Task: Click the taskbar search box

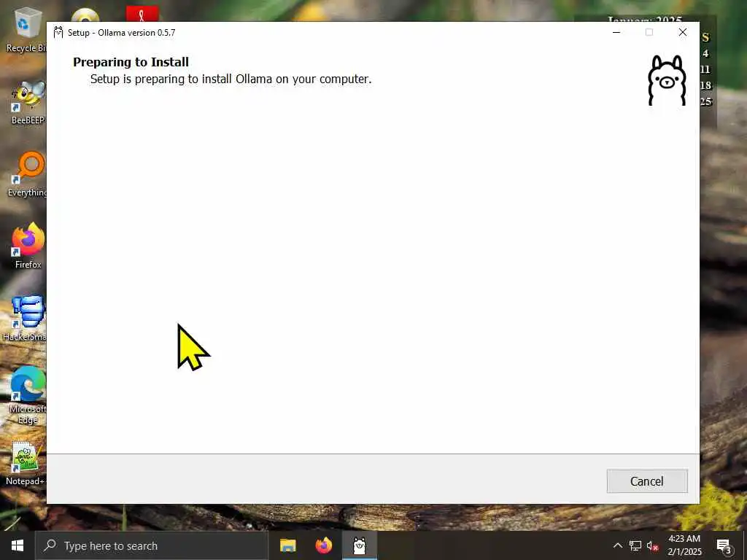Action: tap(152, 545)
